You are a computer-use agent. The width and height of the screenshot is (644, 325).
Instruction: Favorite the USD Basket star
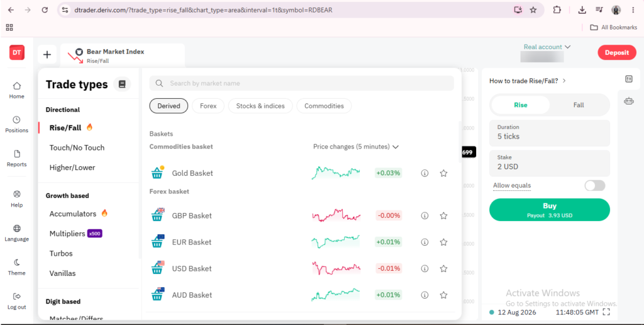click(x=443, y=269)
